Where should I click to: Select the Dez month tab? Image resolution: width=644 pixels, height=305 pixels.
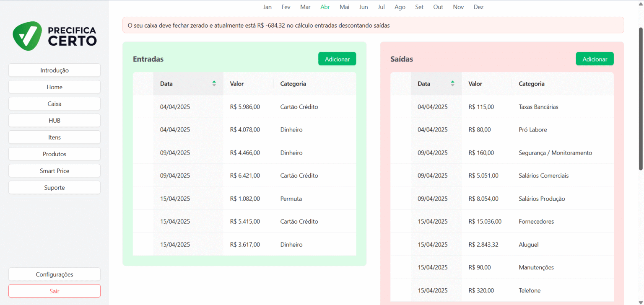coord(478,7)
